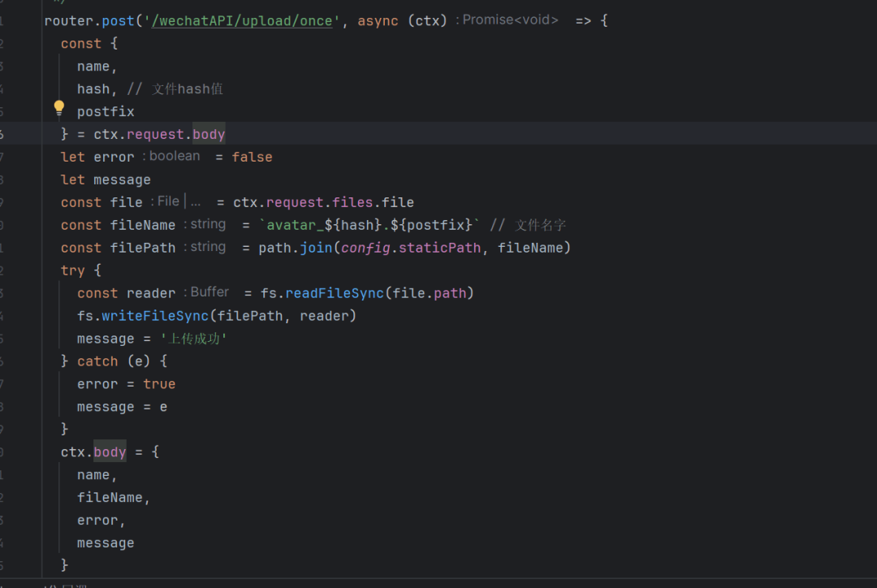
Task: Click the highlighted 'body' in ctx.body assignment
Action: [x=109, y=452]
